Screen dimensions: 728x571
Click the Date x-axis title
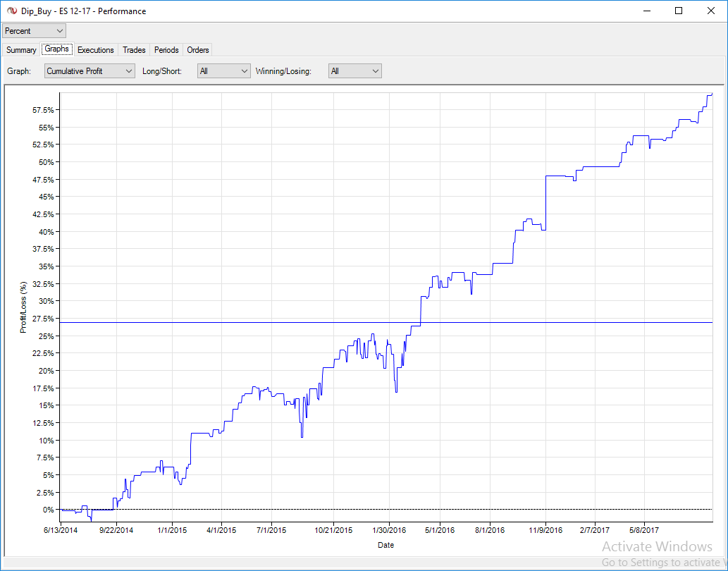pyautogui.click(x=385, y=545)
